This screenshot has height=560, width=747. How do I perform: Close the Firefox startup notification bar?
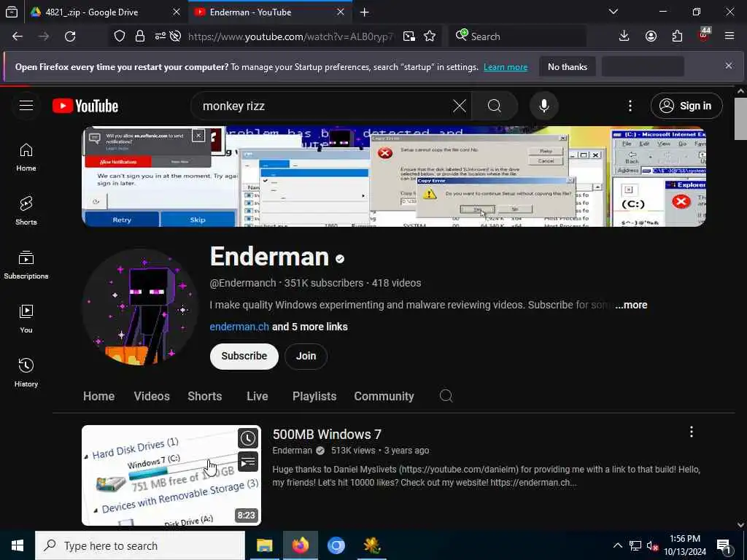point(729,66)
